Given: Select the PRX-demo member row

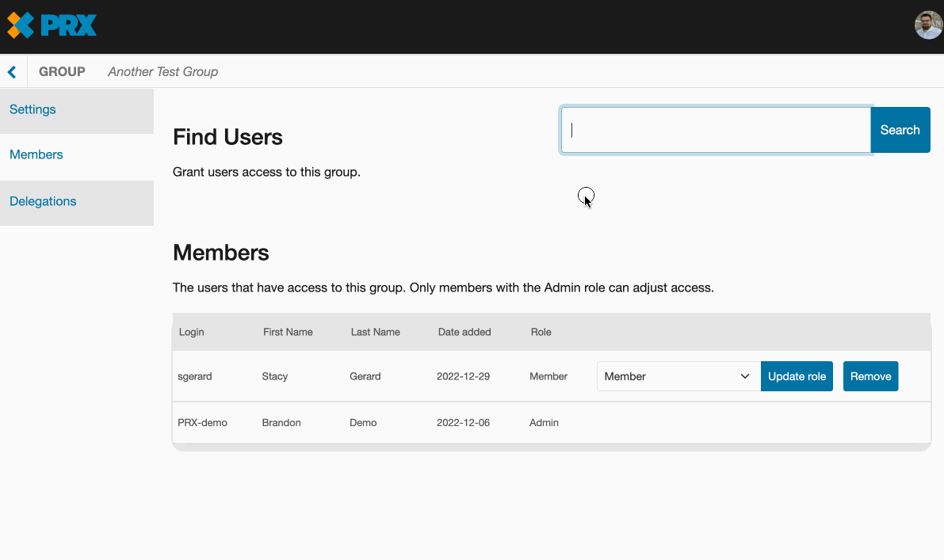Looking at the screenshot, I should click(357, 422).
